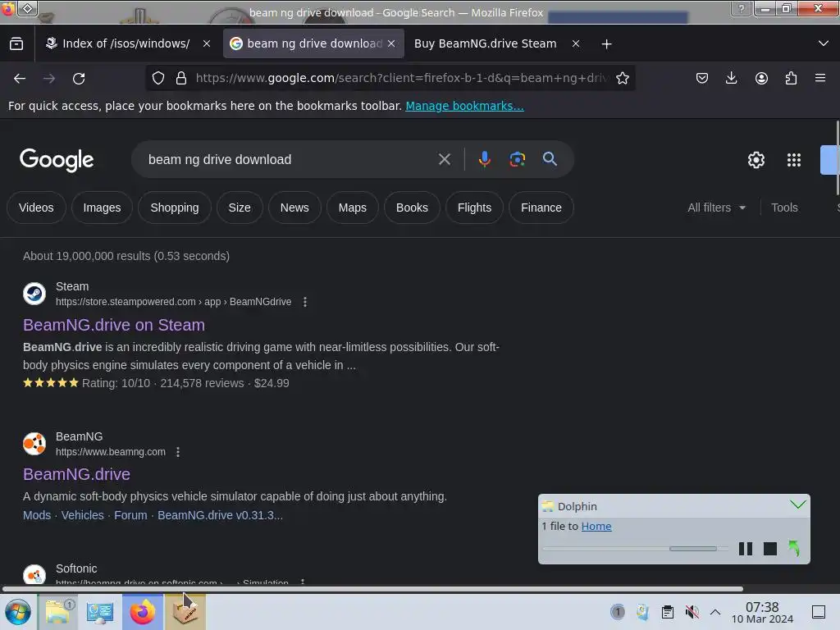The image size is (840, 630).
Task: Filter results by Finance
Action: tap(541, 208)
